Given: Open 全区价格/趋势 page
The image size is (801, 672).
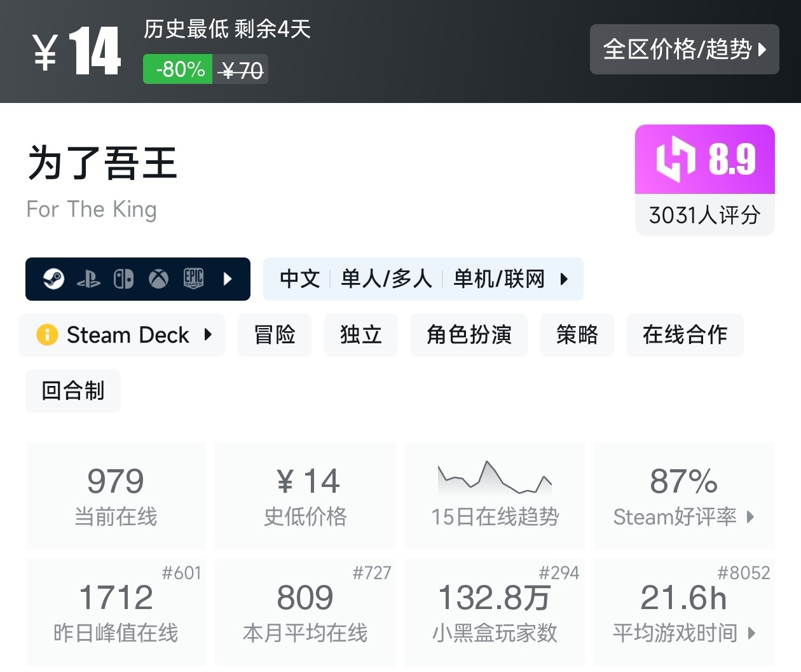Looking at the screenshot, I should pos(684,50).
